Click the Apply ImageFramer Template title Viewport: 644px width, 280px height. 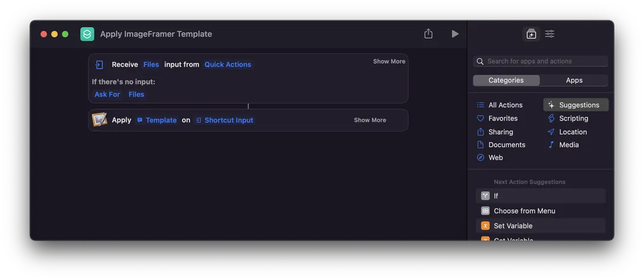click(x=156, y=34)
